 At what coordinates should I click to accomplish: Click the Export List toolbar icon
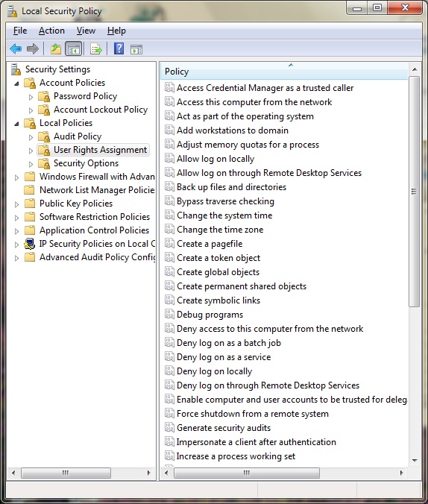(x=96, y=49)
